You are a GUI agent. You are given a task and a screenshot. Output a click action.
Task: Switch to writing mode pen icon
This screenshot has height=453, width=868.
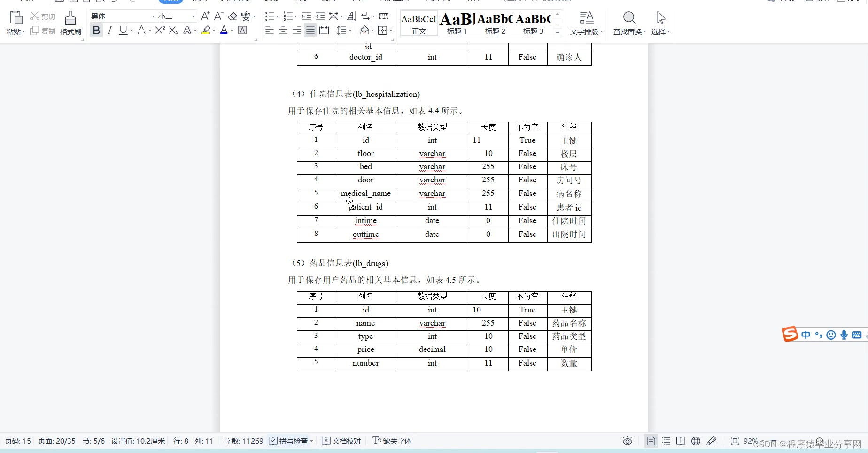pyautogui.click(x=711, y=441)
